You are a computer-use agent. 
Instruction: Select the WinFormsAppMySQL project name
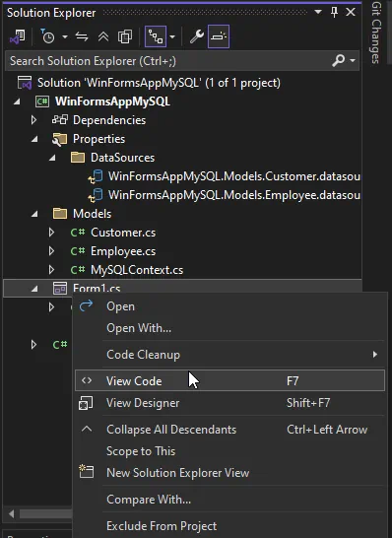(112, 101)
